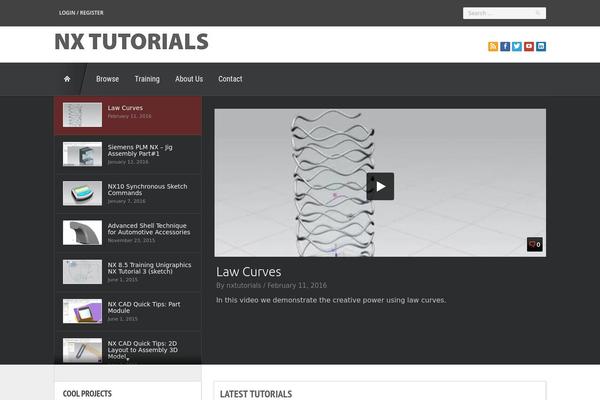Click the Synchronous Sketch Commands thumbnail
Image resolution: width=600 pixels, height=400 pixels.
[82, 193]
